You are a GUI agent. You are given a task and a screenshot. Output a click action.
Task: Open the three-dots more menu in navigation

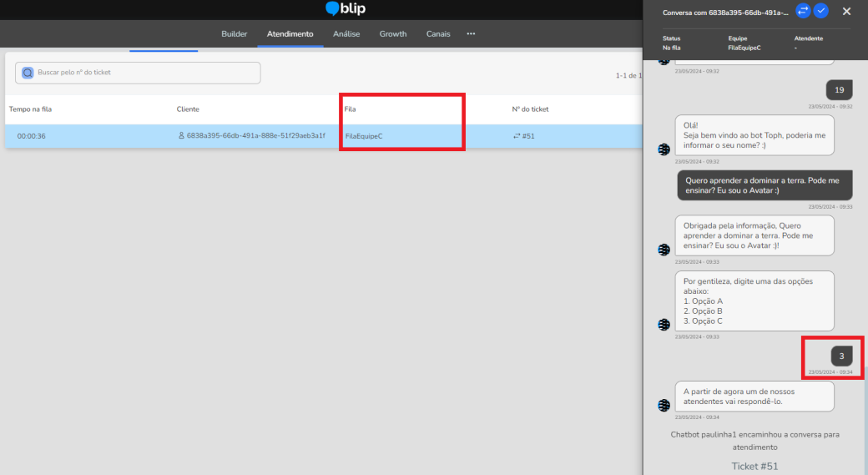pyautogui.click(x=471, y=34)
